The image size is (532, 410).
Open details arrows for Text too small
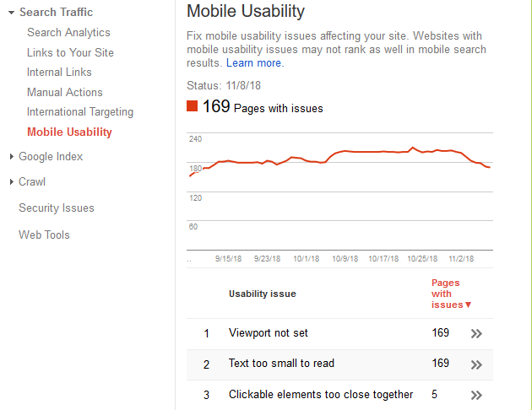[x=476, y=364]
